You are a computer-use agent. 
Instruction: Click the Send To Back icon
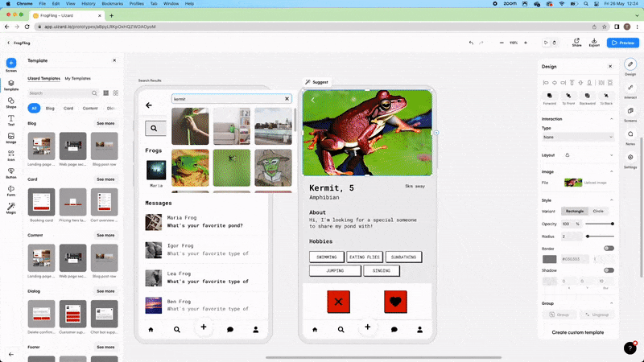607,98
